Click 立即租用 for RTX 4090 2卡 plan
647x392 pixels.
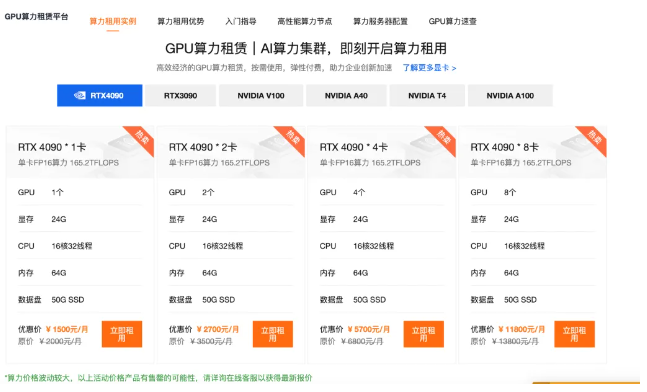(273, 334)
